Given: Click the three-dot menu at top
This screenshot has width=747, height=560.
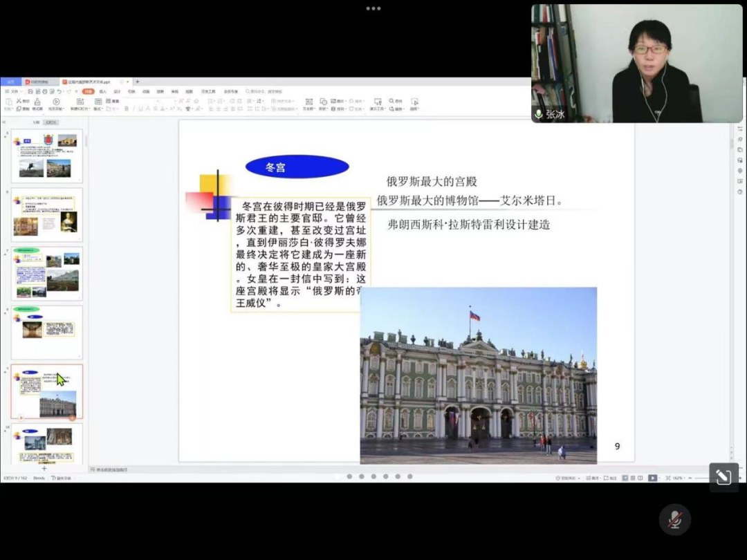Looking at the screenshot, I should tap(373, 9).
